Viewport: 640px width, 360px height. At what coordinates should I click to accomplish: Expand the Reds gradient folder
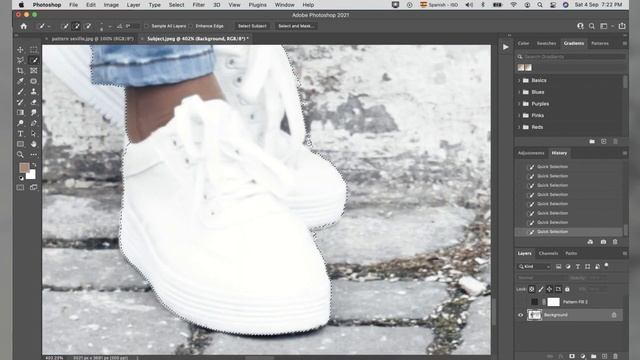[x=519, y=127]
